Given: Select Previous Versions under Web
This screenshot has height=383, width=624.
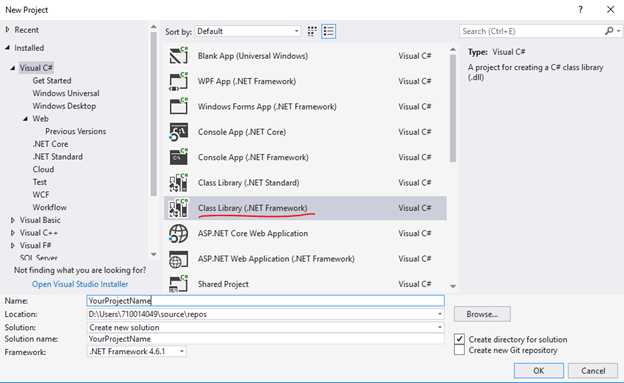Looking at the screenshot, I should (x=76, y=131).
